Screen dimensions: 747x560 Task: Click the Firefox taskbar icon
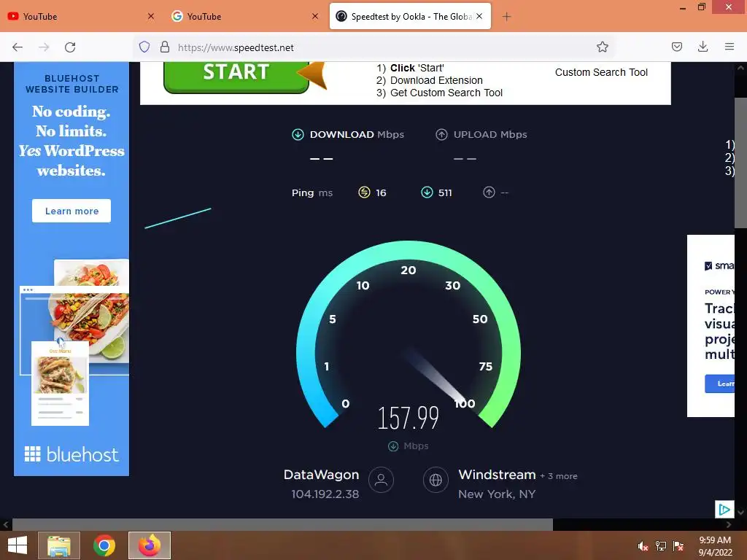[x=150, y=545]
